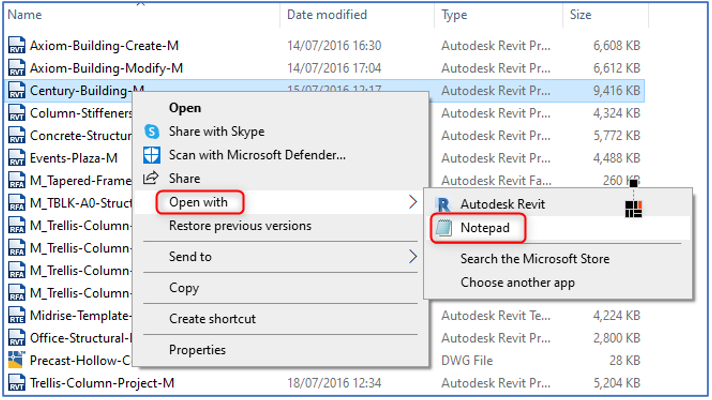Click the Concrete-Structure RVT file icon
The width and height of the screenshot is (712, 400).
tap(17, 135)
